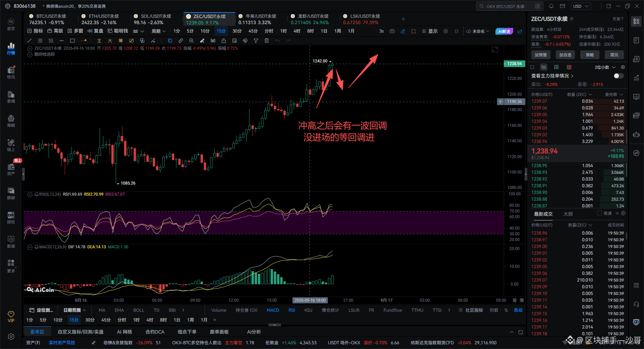
Task: Open the 周期 period dropdown
Action: point(158,31)
